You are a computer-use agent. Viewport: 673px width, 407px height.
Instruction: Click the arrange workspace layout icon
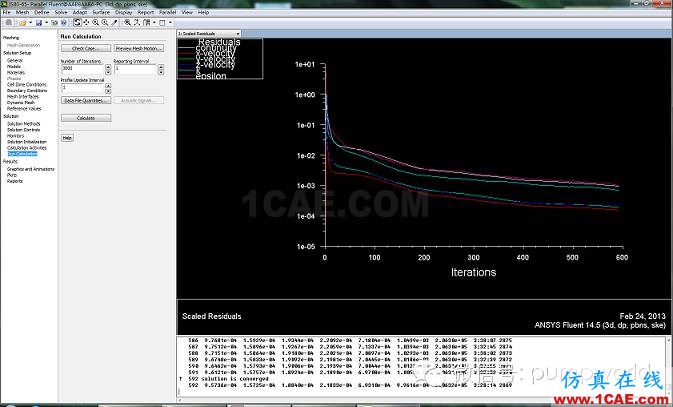pos(147,22)
